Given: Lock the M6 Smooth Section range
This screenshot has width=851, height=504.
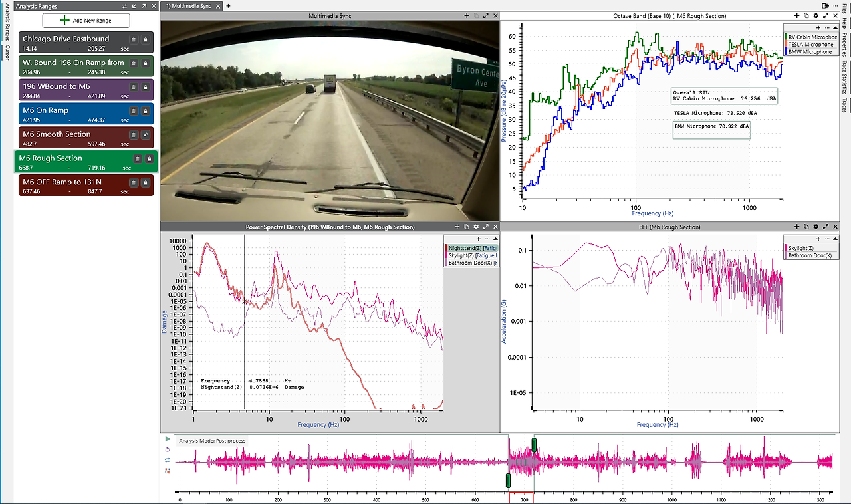Looking at the screenshot, I should 145,135.
